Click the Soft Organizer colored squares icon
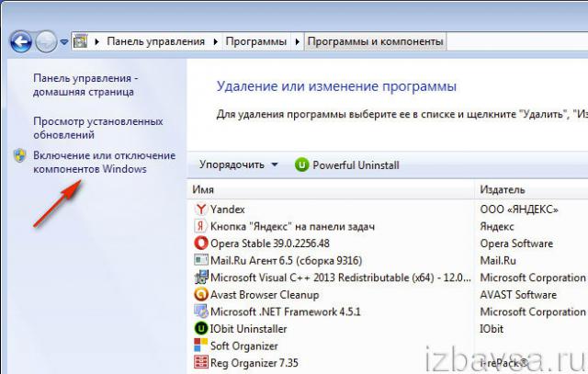Image resolution: width=588 pixels, height=374 pixels. (x=201, y=346)
